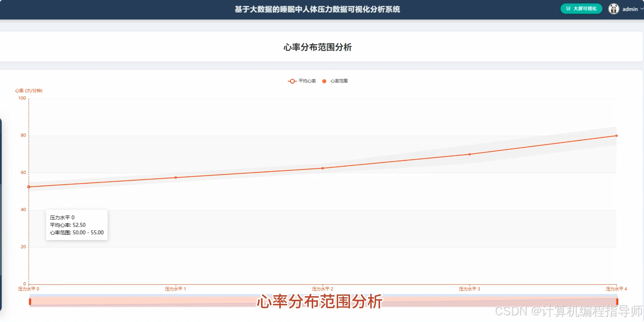Viewport: 644px width, 322px height.
Task: Click the y-axis value 80
Action: pos(23,135)
